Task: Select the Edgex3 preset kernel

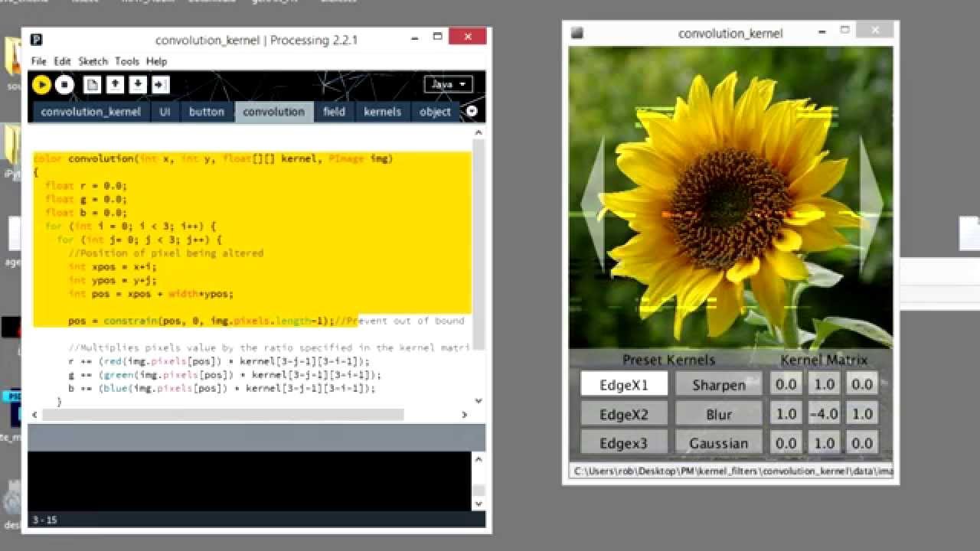Action: coord(624,443)
